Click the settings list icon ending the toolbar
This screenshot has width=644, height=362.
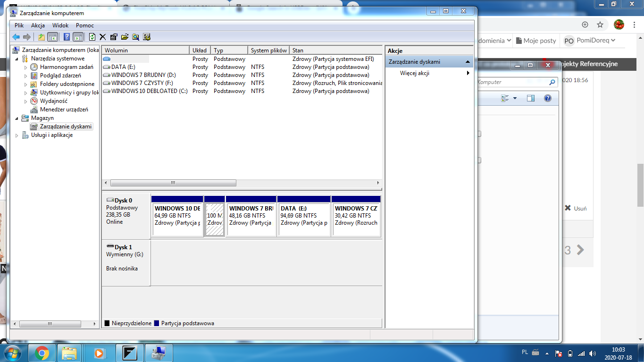click(147, 37)
